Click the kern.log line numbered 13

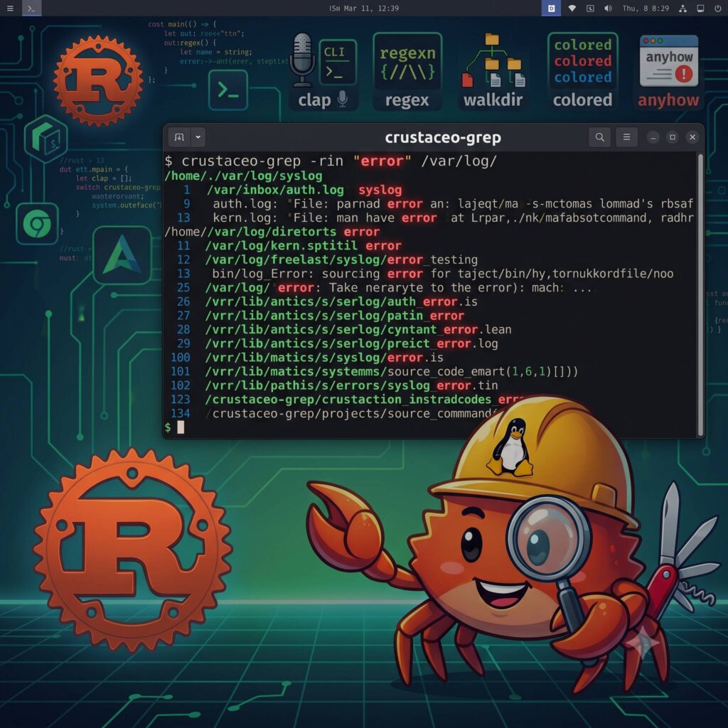point(436,218)
